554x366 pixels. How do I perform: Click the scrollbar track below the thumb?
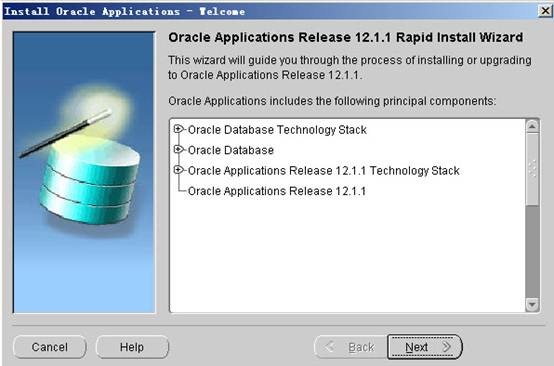point(532,251)
